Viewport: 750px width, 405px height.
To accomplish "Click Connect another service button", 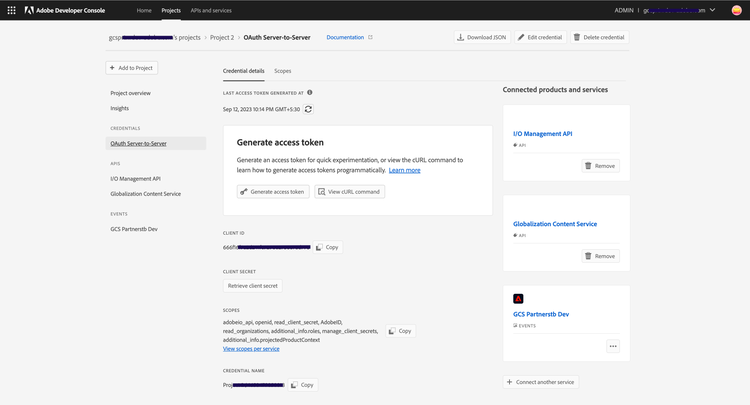I will [x=540, y=382].
